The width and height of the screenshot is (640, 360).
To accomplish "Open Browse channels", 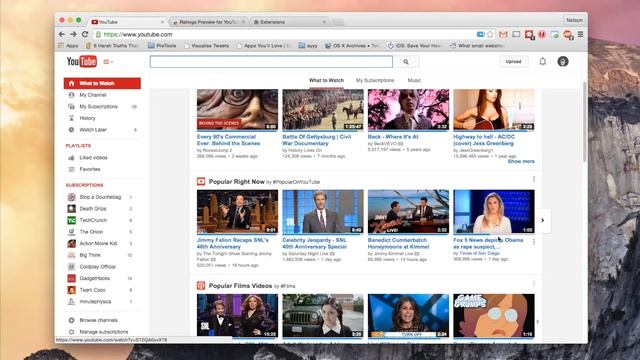I will coord(98,320).
